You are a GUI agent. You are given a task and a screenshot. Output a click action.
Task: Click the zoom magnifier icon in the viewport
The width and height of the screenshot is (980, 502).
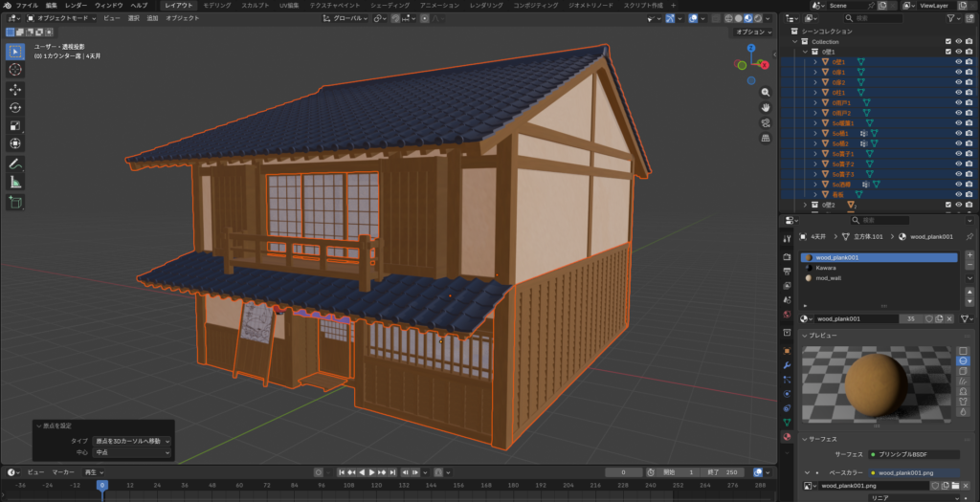(766, 92)
